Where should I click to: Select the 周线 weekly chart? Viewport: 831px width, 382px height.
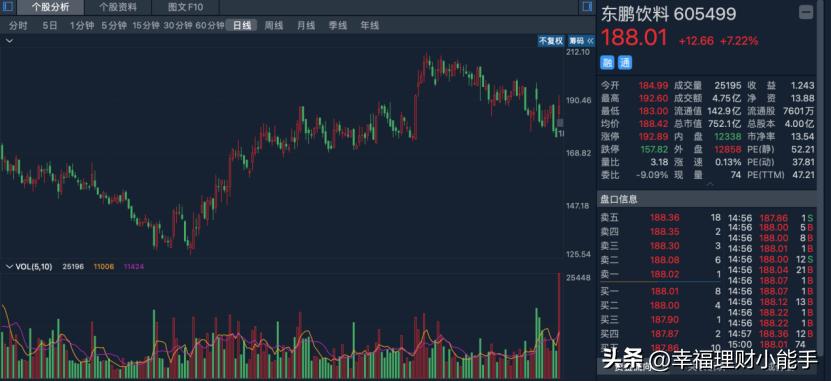pos(274,25)
